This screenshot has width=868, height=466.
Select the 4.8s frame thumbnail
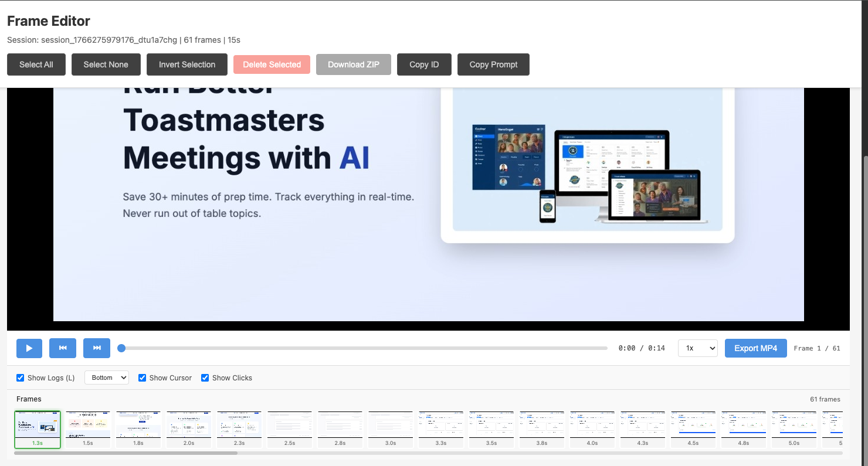click(x=744, y=429)
